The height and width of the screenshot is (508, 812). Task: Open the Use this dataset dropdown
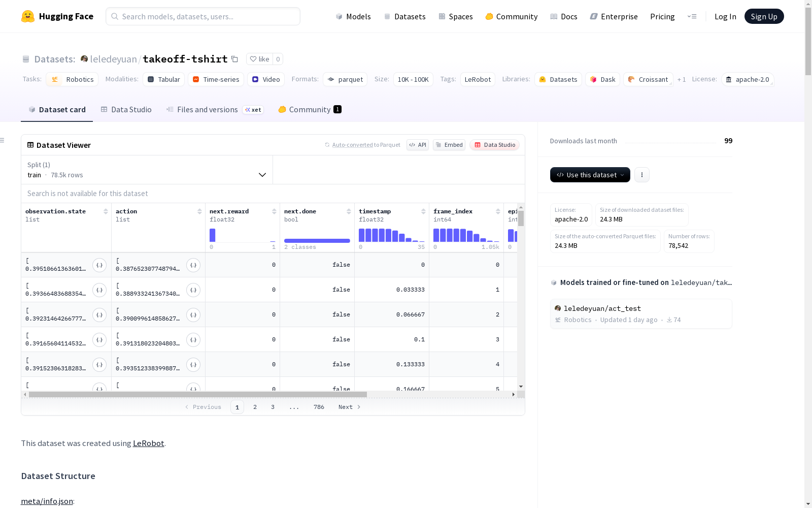coord(590,175)
